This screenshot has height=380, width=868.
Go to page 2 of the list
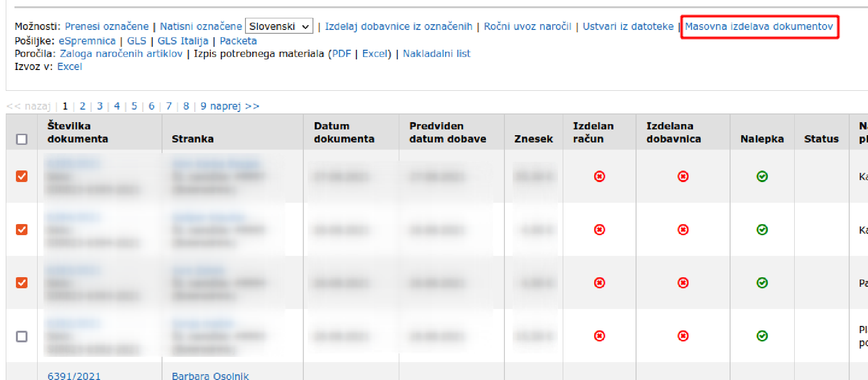82,106
